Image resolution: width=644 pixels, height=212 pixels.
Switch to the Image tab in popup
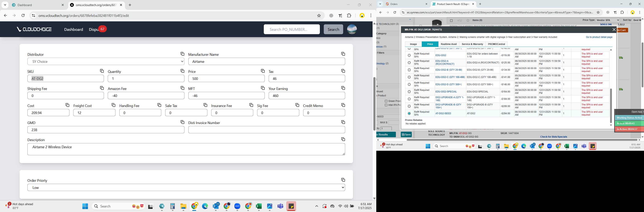pyautogui.click(x=413, y=44)
